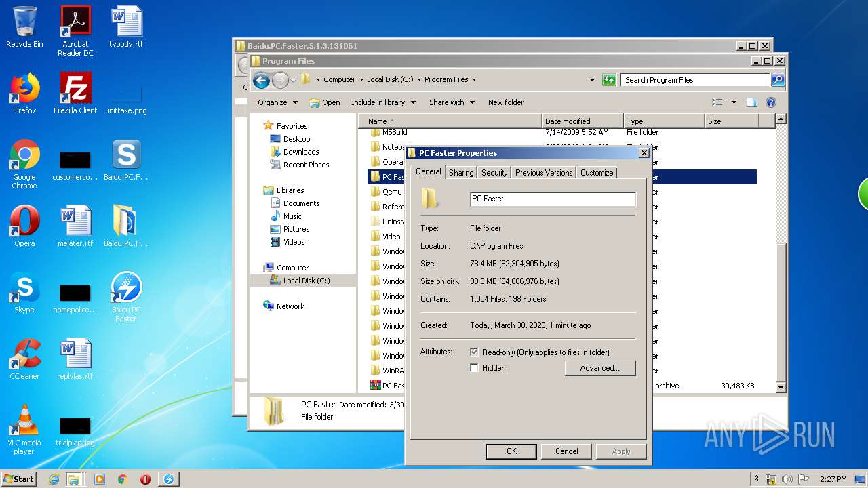Click the New folder toolbar command
The height and width of the screenshot is (488, 868).
(x=506, y=102)
